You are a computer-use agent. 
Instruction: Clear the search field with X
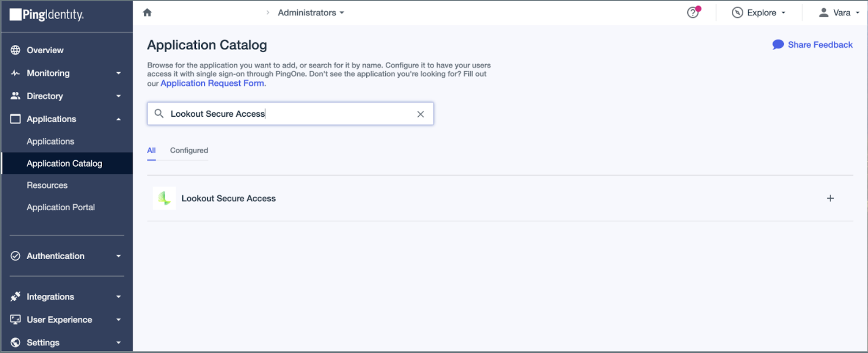[420, 114]
